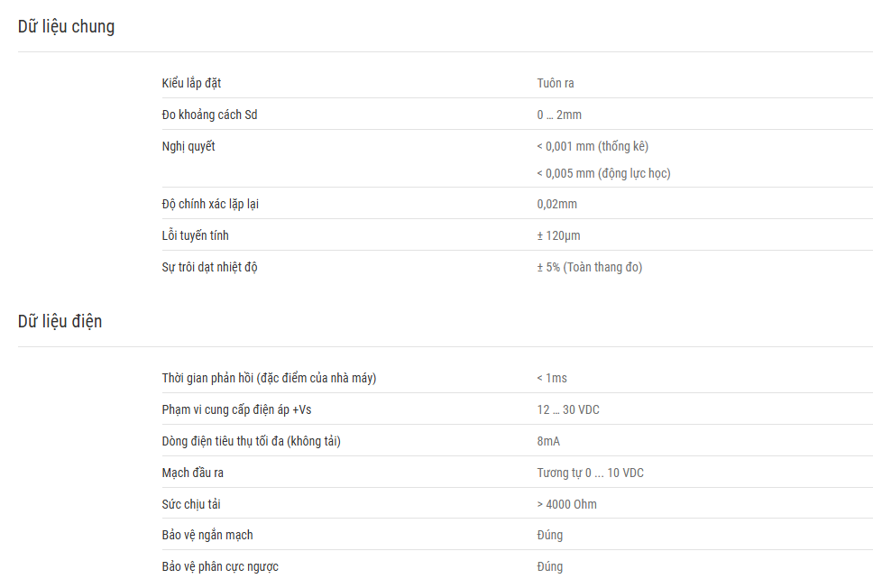
Task: Select the 'Sự trôi dạt nhiệt độ' label
Action: tap(210, 267)
